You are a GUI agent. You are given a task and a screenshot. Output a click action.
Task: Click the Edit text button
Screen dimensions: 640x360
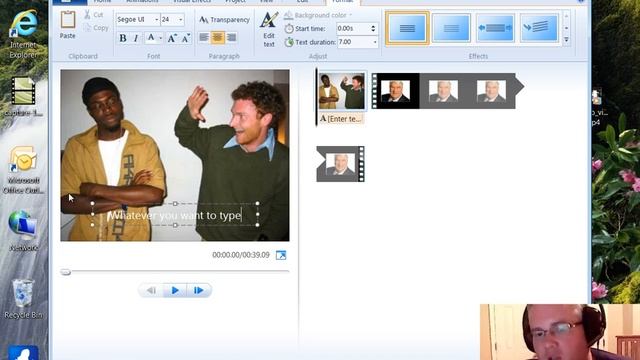point(269,30)
